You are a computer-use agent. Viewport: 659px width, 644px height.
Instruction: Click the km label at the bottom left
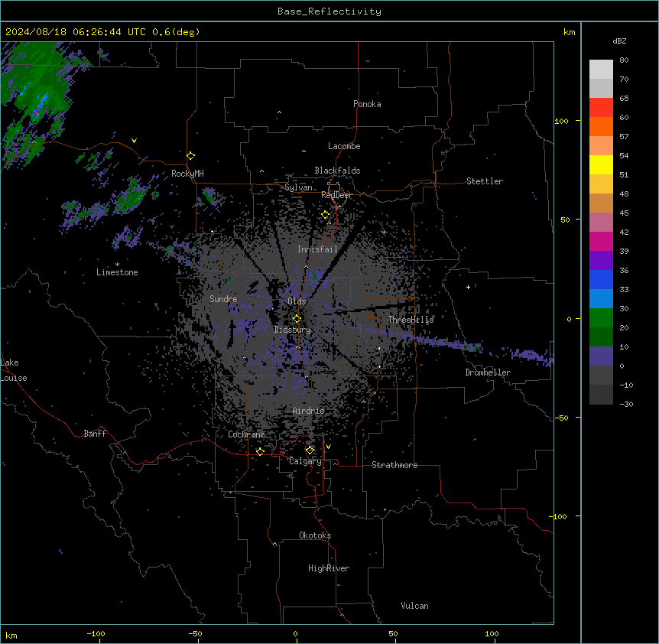11,635
